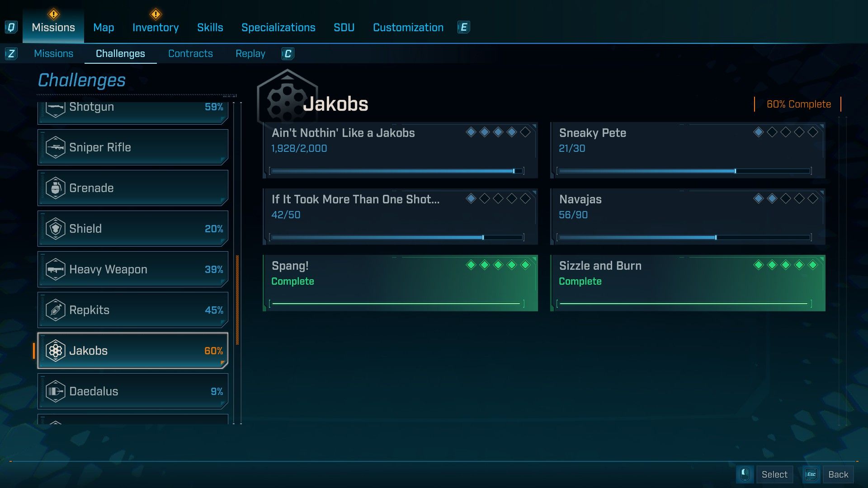The width and height of the screenshot is (868, 488).
Task: Click the Grenade category icon
Action: tap(56, 188)
